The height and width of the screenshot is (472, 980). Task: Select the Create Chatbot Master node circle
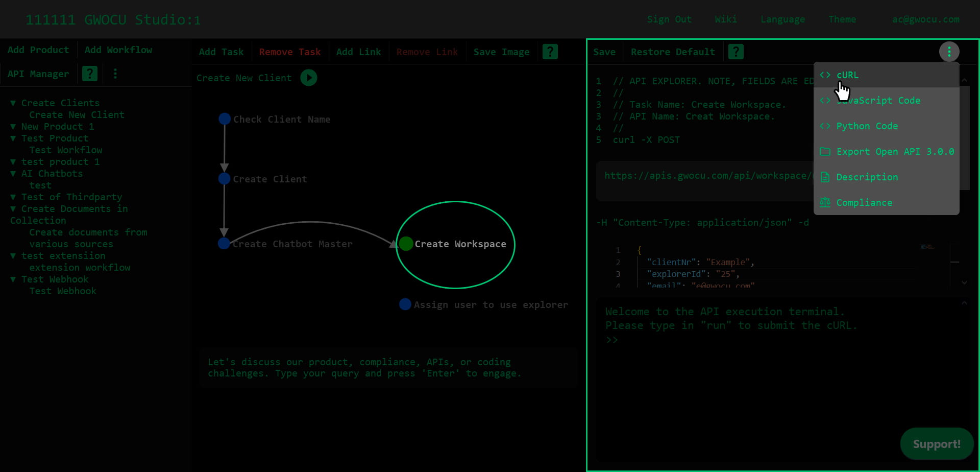tap(224, 244)
